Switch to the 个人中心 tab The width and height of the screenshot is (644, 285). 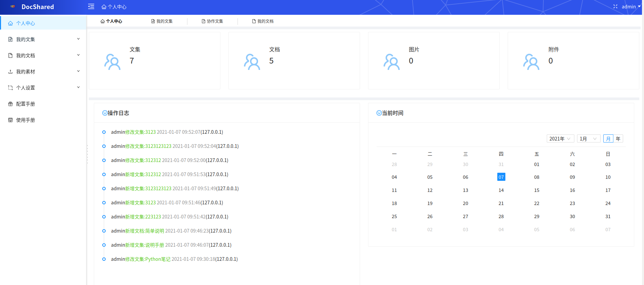(x=111, y=21)
